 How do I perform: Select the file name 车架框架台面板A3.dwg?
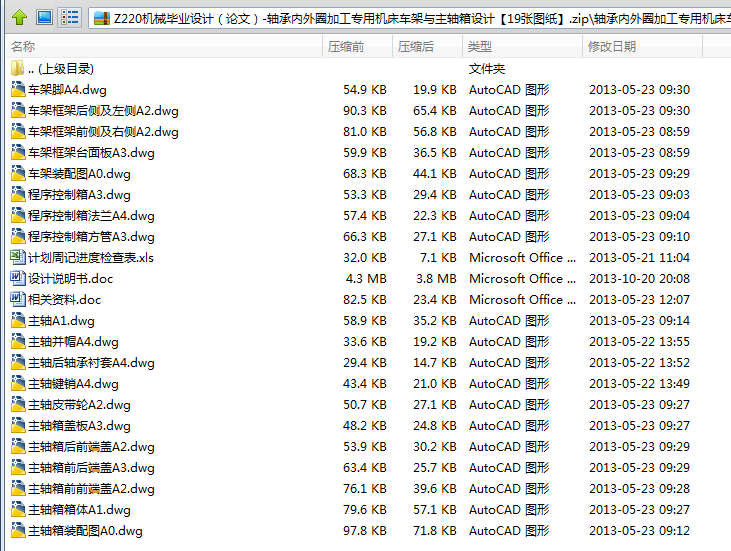(x=91, y=152)
